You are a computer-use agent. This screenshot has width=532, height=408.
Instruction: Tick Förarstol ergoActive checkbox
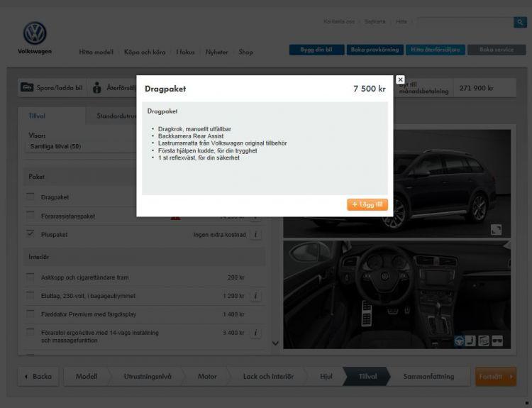point(31,332)
